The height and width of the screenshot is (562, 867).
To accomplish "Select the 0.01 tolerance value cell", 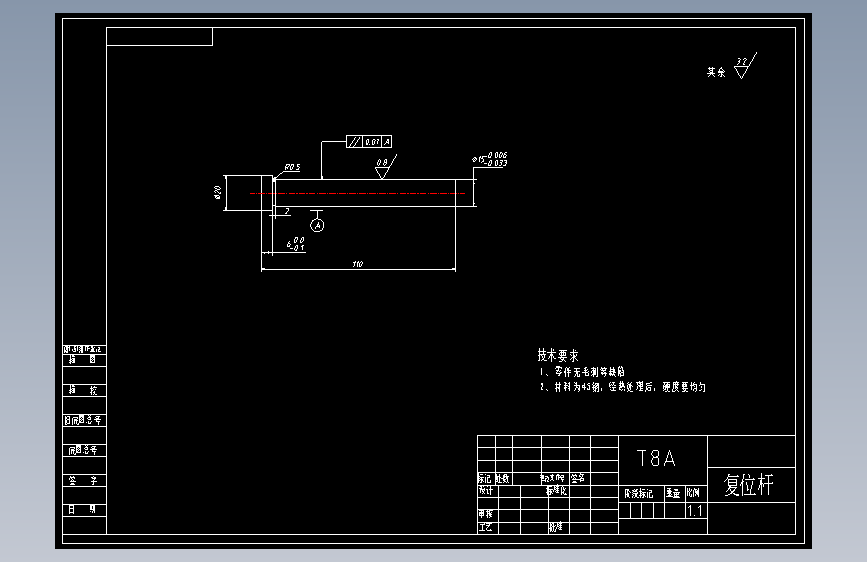I will point(372,142).
